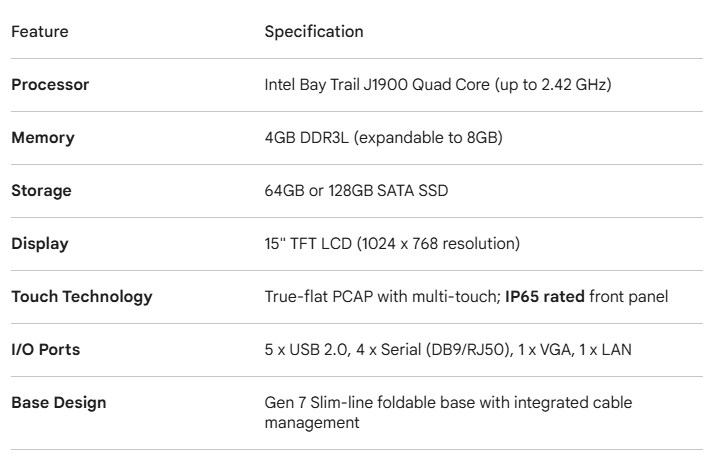
Task: Select the Touch Technology row label
Action: [81, 297]
